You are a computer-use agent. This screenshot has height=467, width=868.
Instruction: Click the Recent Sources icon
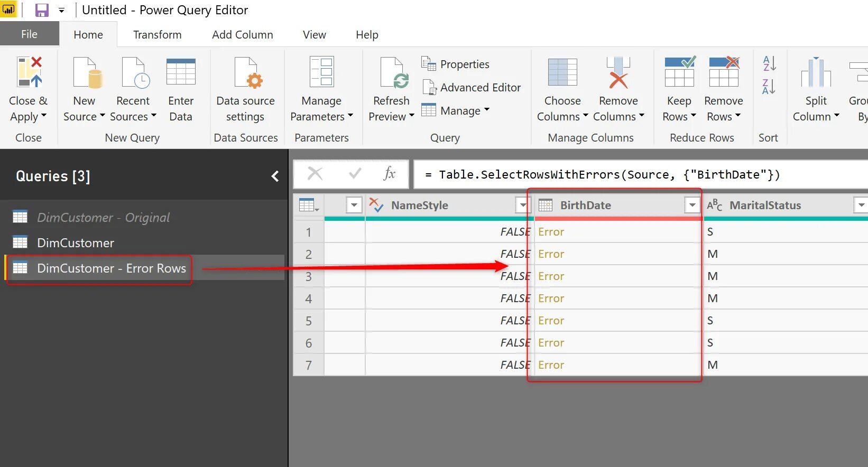[x=135, y=72]
